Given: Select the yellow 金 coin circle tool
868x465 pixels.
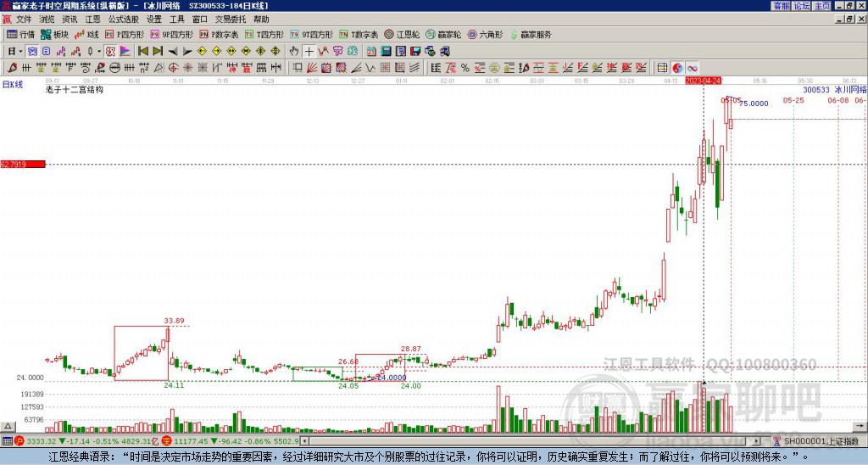Looking at the screenshot, I should tap(494, 68).
